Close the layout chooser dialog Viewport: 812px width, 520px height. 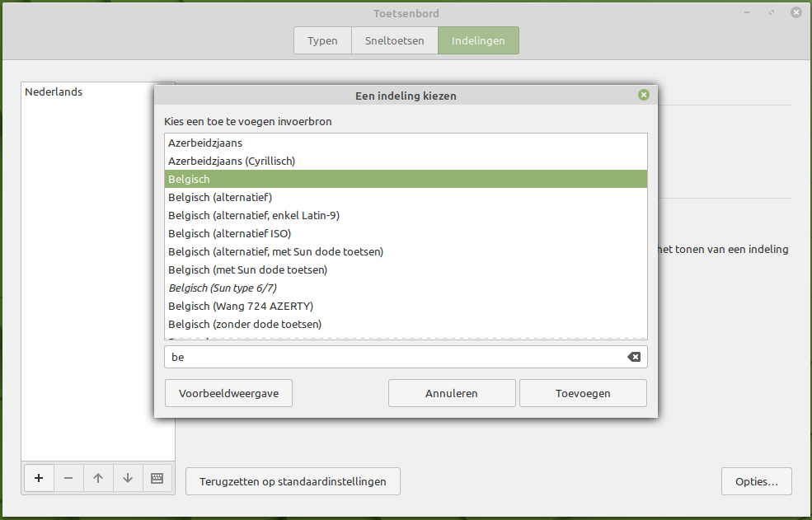[x=644, y=95]
